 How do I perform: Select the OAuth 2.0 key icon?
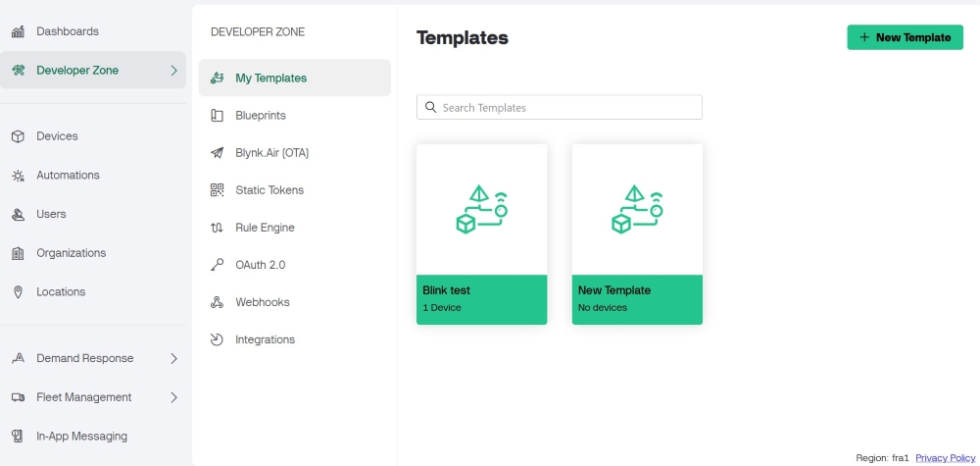pos(217,265)
